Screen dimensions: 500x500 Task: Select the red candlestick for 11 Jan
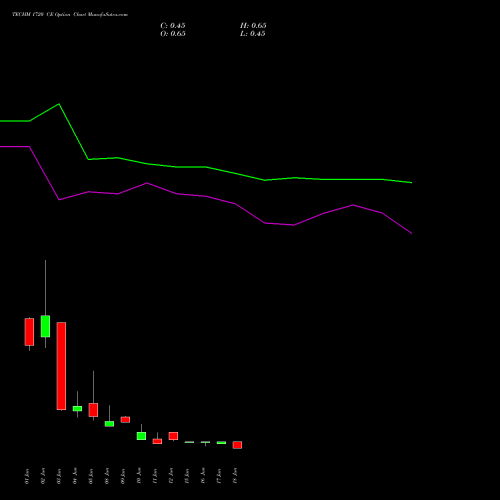click(157, 441)
